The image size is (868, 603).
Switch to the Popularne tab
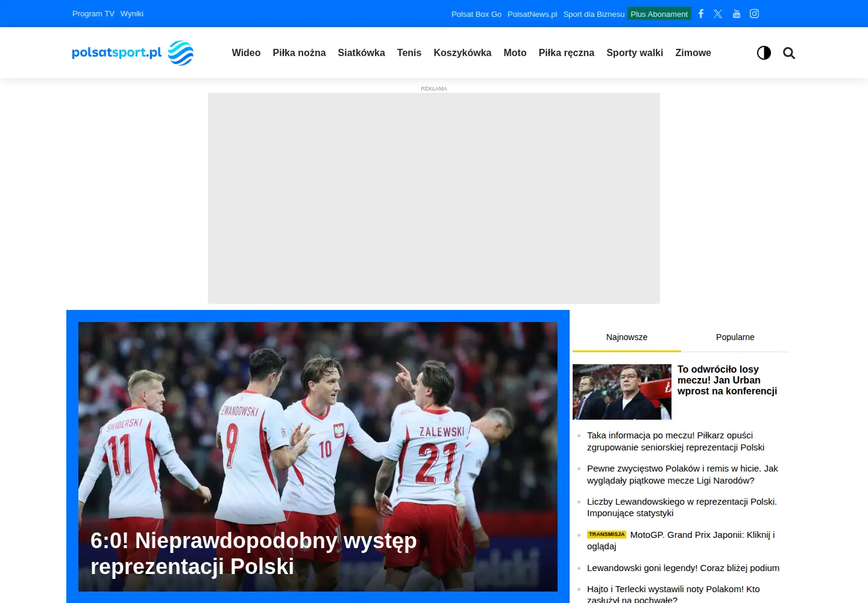click(735, 337)
